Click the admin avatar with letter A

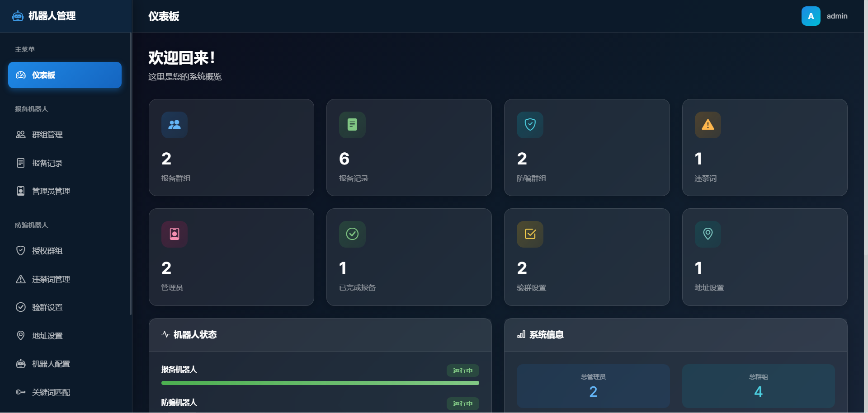811,16
